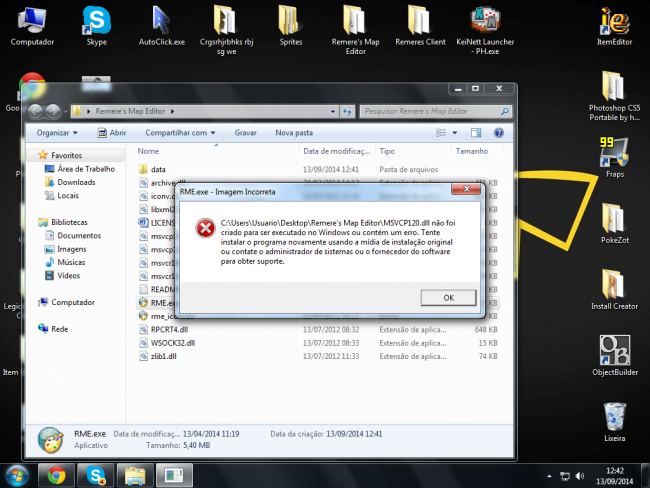
Task: Click OK in the error dialog
Action: point(448,298)
